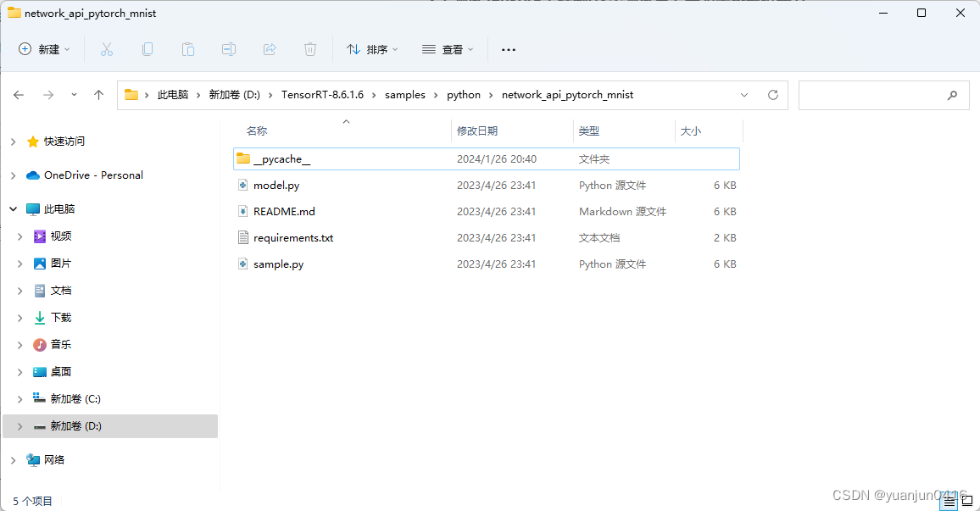The width and height of the screenshot is (980, 511).
Task: Click the __pycache__ folder icon
Action: coord(243,158)
